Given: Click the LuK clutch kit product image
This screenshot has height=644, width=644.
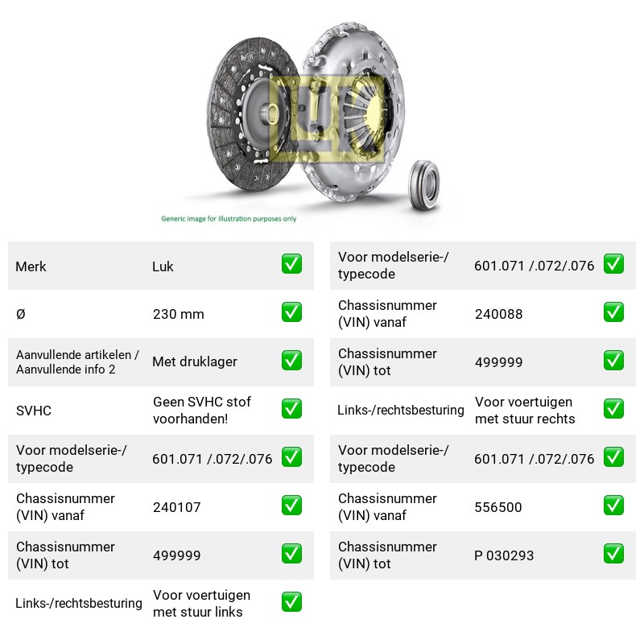Looking at the screenshot, I should (324, 119).
